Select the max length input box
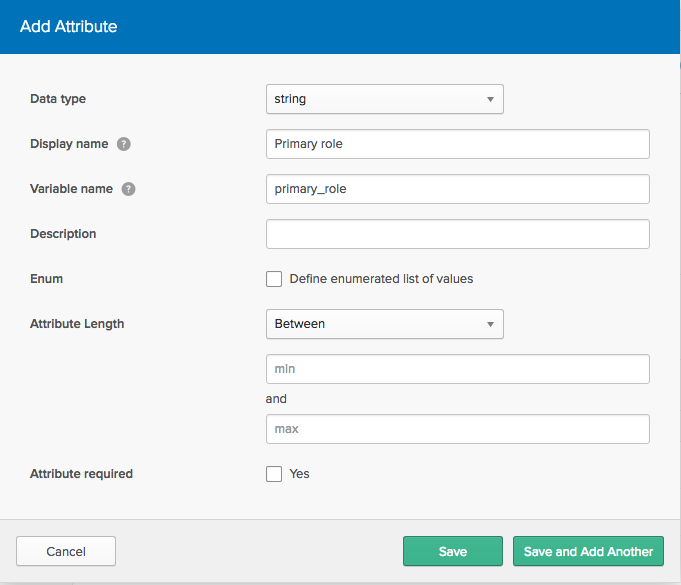This screenshot has height=585, width=681. click(x=457, y=429)
